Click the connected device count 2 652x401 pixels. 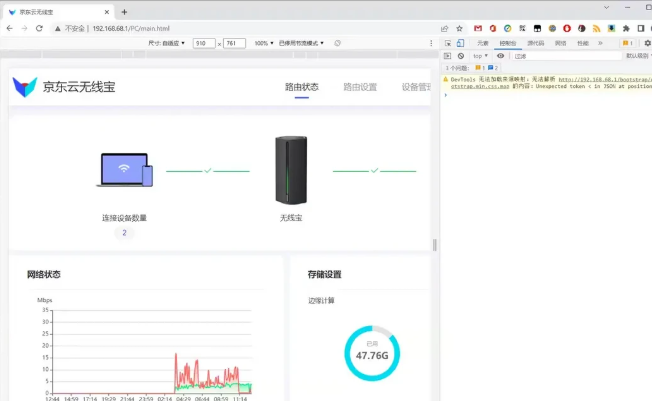pos(124,233)
